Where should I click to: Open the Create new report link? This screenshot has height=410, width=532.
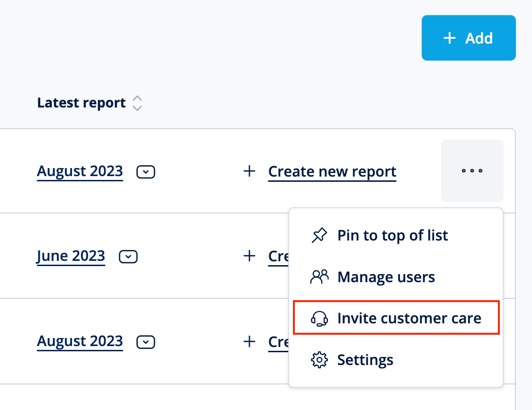click(x=332, y=171)
